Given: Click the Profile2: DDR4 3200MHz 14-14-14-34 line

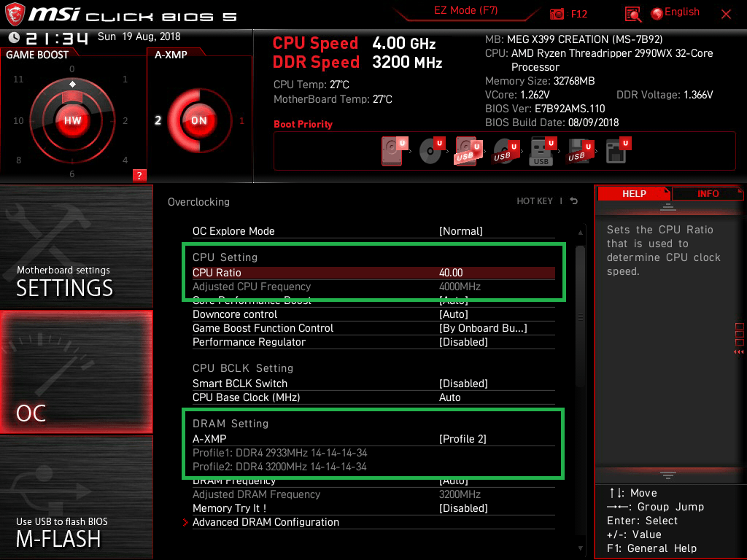Looking at the screenshot, I should click(279, 467).
